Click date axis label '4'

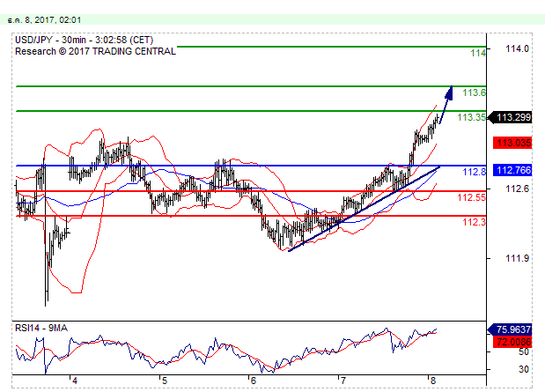pyautogui.click(x=75, y=381)
